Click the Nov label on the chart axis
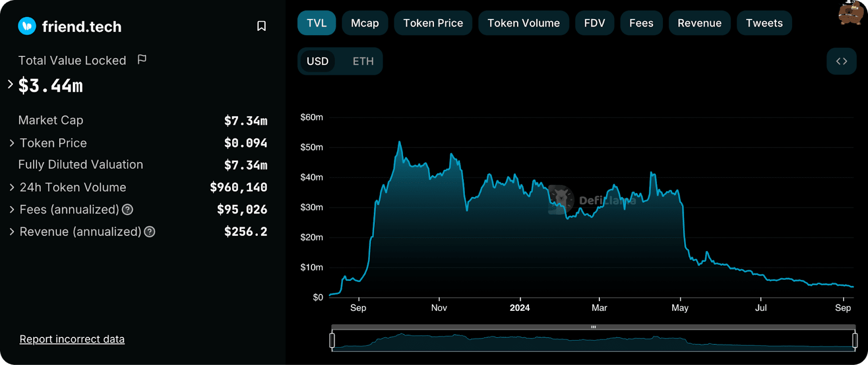 (439, 308)
